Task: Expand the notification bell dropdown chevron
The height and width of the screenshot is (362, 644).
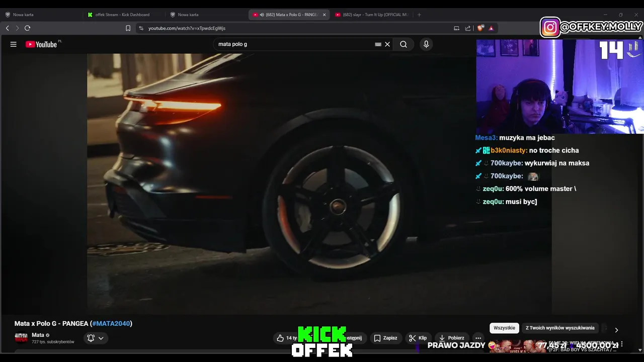Action: (101, 338)
